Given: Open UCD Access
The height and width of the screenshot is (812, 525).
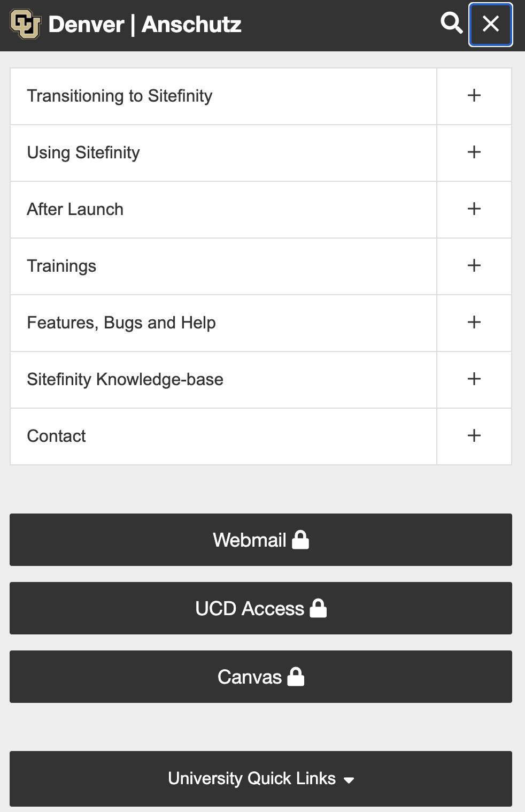Looking at the screenshot, I should click(x=261, y=608).
